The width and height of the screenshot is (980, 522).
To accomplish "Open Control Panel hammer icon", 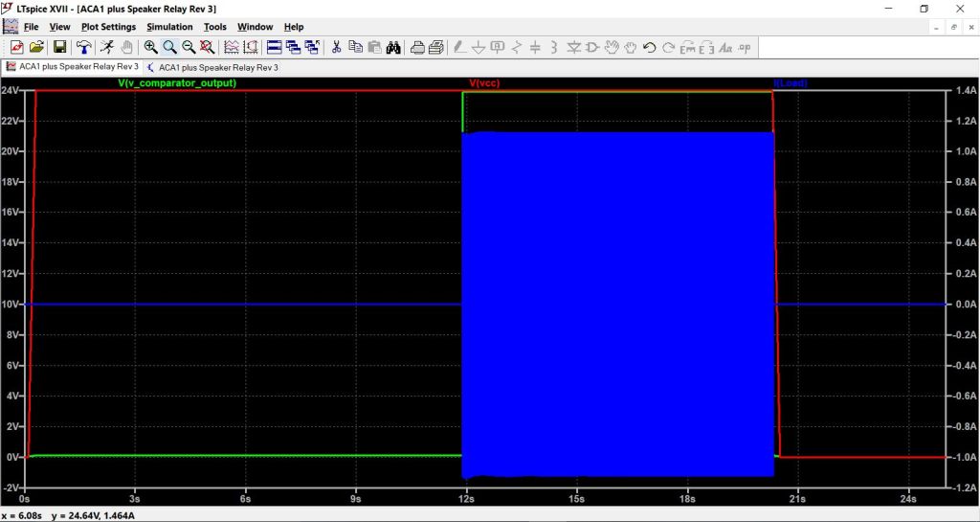I will pyautogui.click(x=84, y=48).
